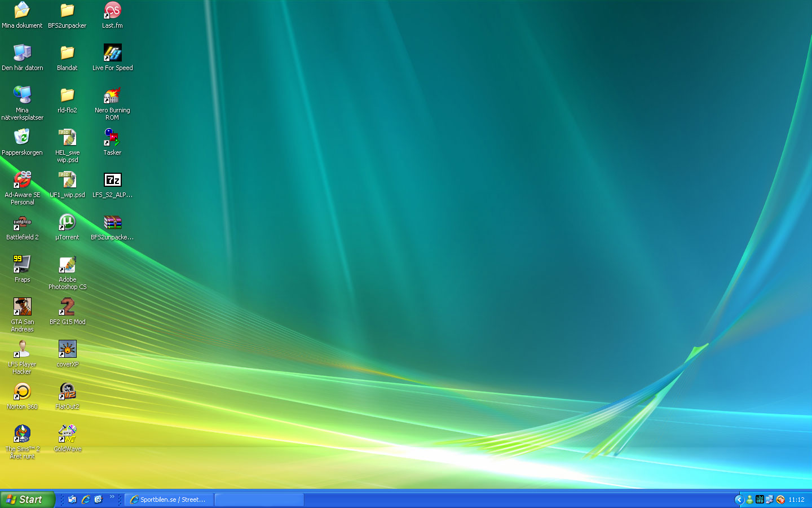
Task: Switch to the Sportbilen.se taskbar window
Action: 169,500
